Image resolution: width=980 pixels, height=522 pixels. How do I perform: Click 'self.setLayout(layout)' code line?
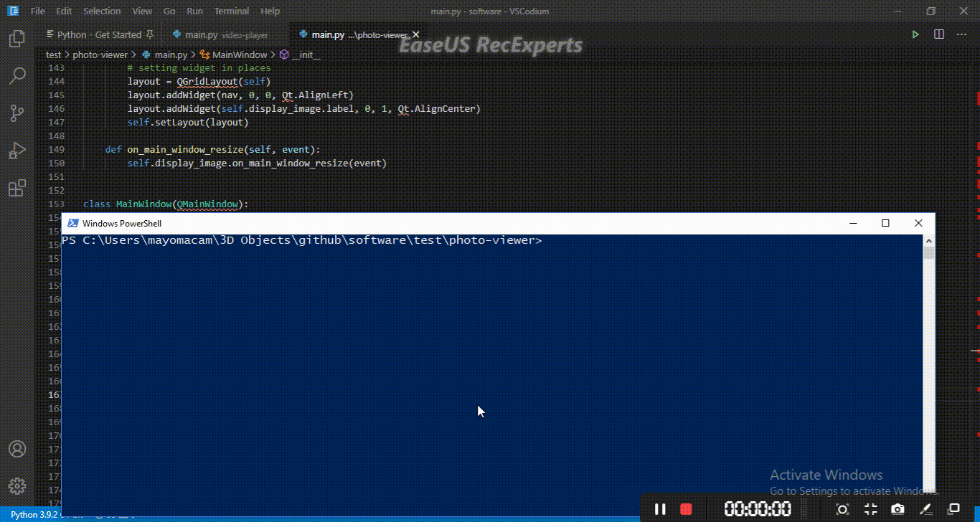coord(188,123)
